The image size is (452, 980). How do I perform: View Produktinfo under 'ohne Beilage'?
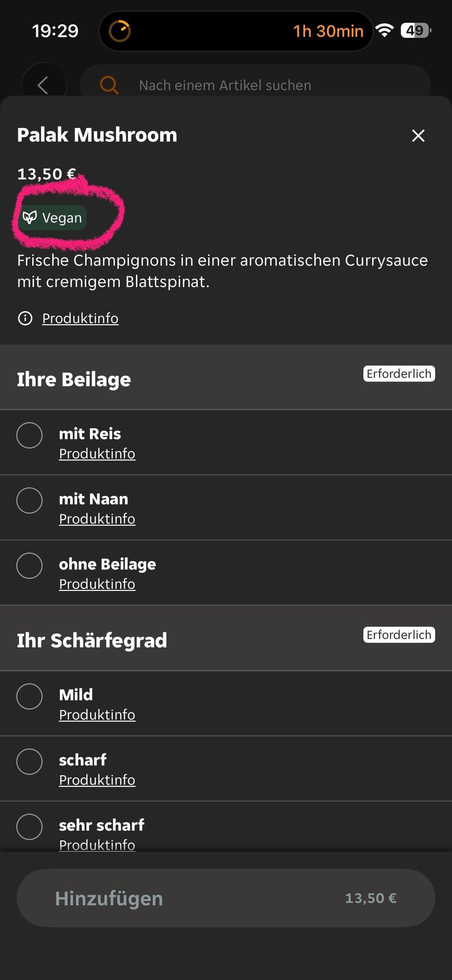97,584
